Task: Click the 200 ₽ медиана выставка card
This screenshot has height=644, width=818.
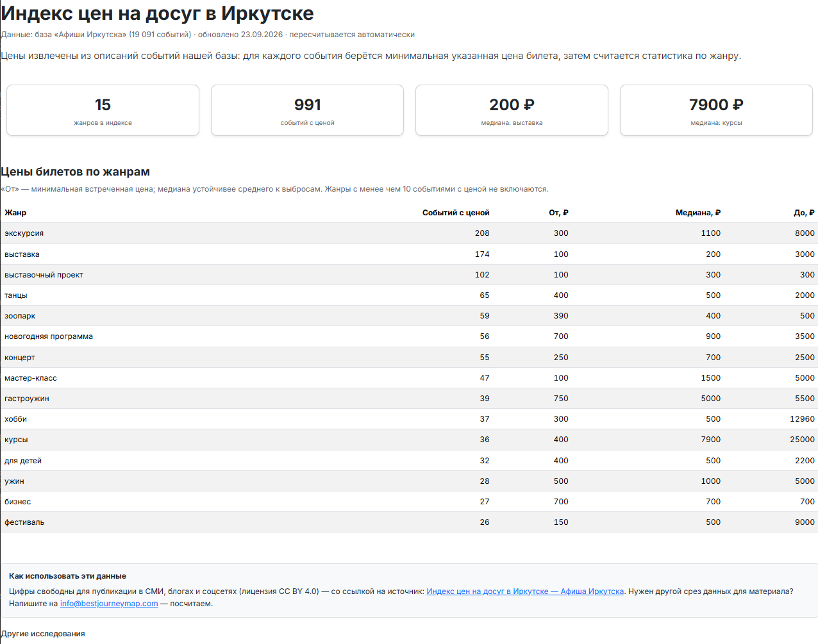Action: coord(512,110)
